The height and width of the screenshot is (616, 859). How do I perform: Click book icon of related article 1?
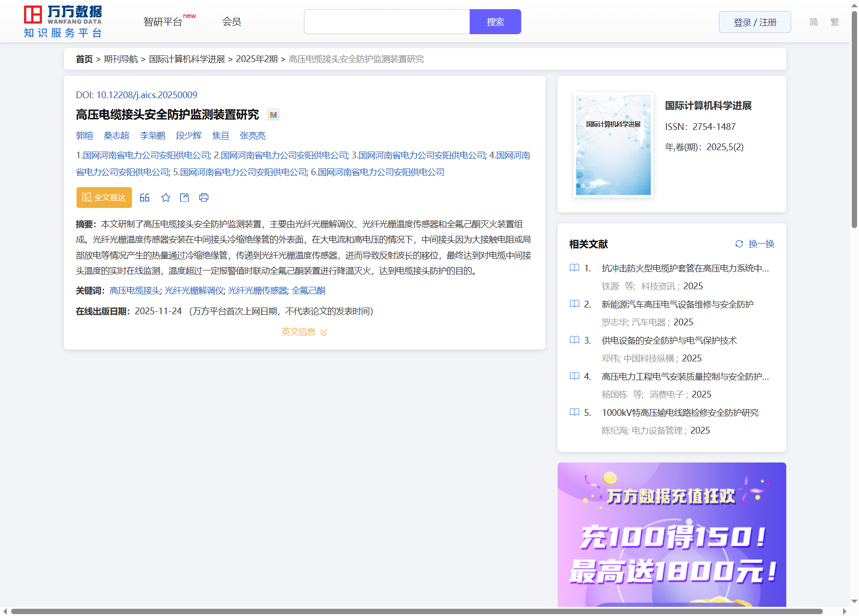click(574, 268)
